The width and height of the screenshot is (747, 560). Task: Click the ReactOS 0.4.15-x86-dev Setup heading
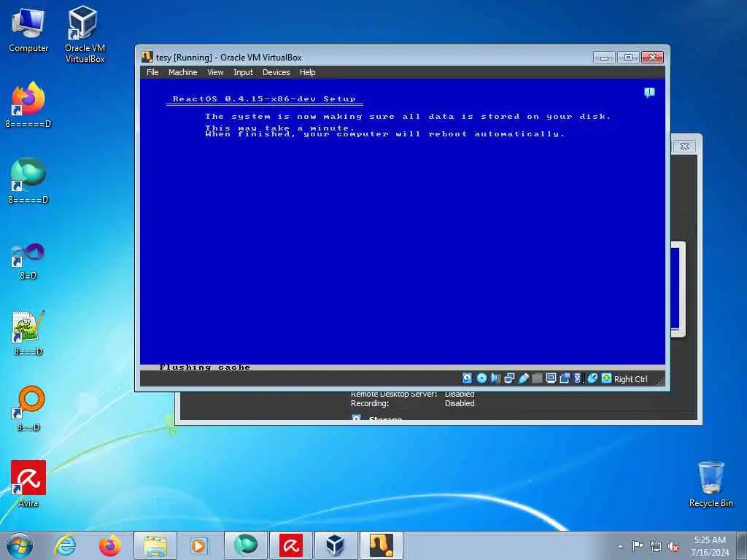pyautogui.click(x=264, y=99)
